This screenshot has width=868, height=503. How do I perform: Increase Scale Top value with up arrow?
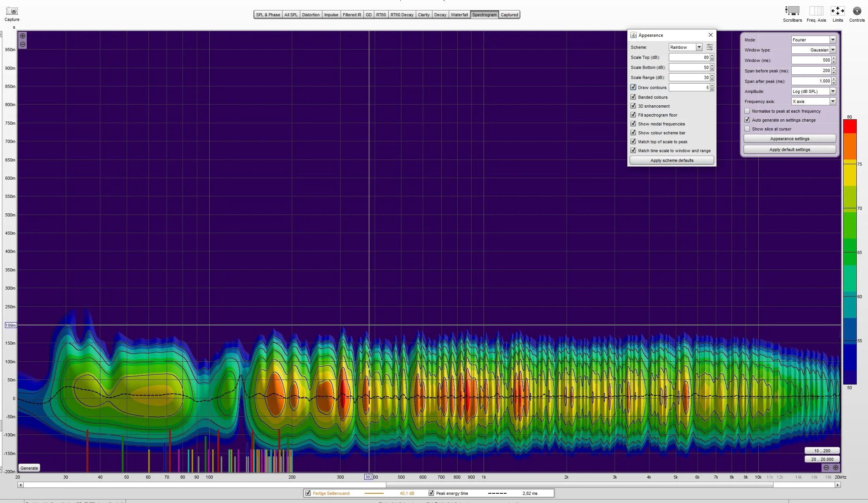(x=712, y=56)
